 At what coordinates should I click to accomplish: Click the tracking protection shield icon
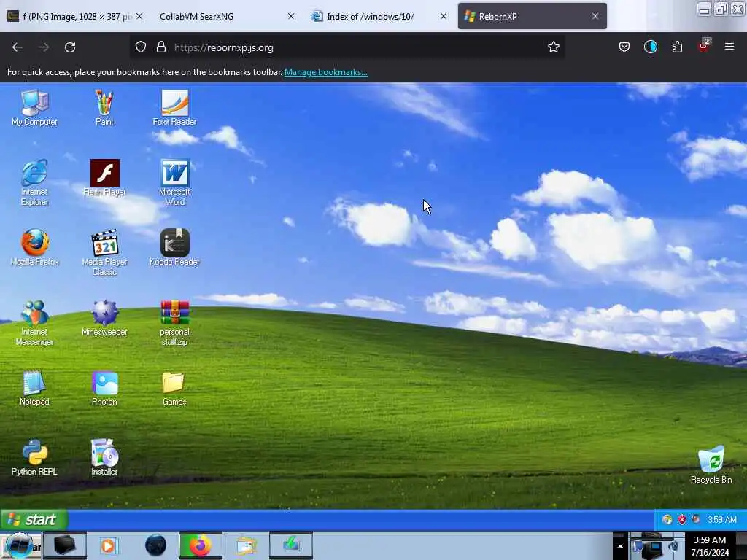point(141,47)
